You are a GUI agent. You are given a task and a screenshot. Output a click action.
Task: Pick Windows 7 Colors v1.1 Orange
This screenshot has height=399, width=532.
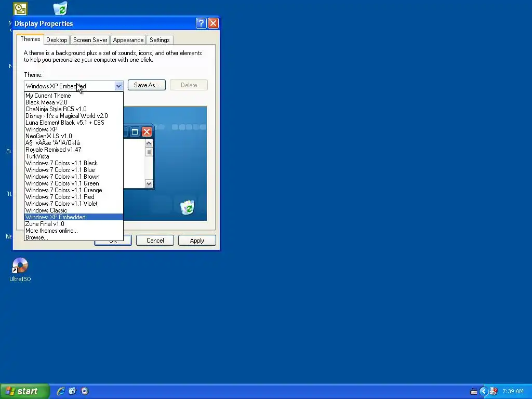pos(74,190)
